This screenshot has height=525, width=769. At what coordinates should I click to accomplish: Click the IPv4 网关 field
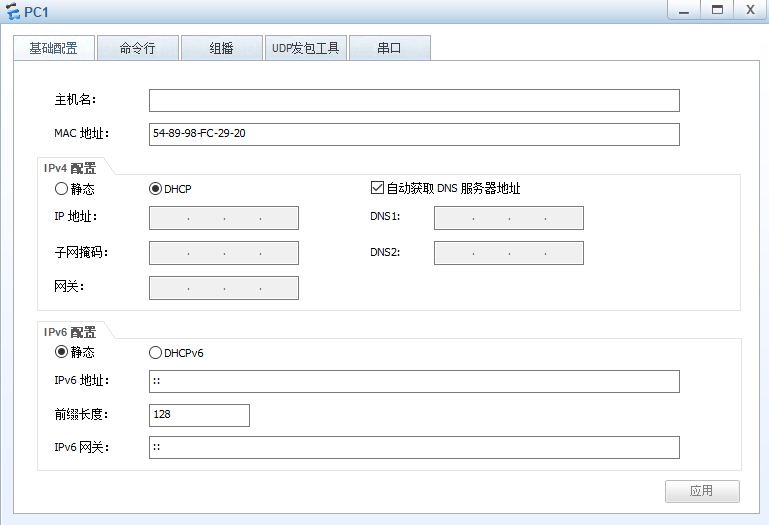click(224, 288)
